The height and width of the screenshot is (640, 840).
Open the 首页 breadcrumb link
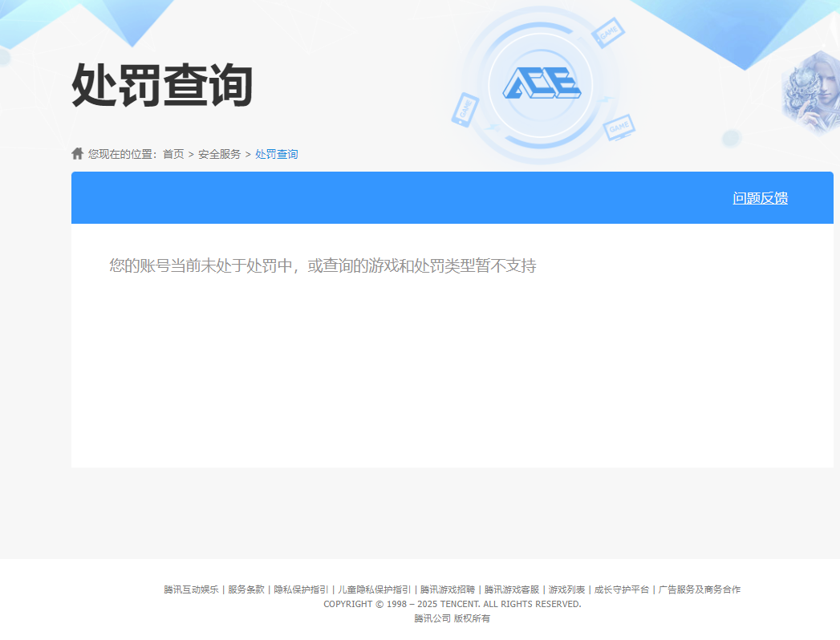[172, 153]
